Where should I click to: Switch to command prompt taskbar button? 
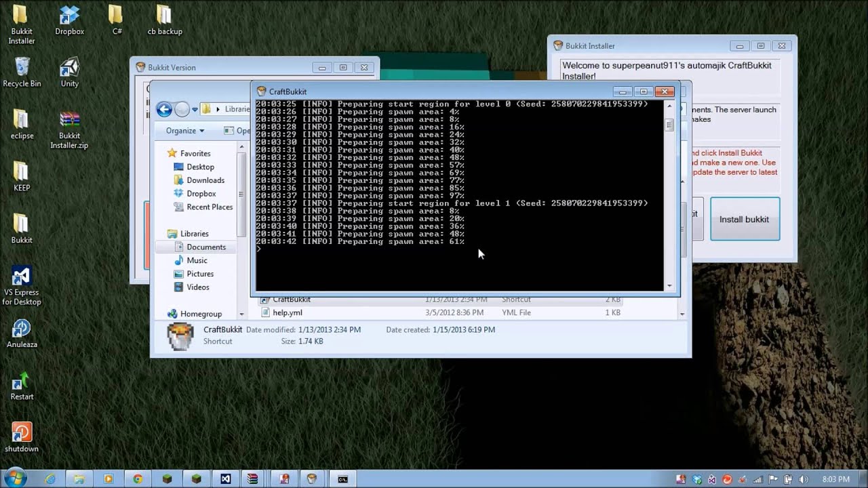coord(342,479)
